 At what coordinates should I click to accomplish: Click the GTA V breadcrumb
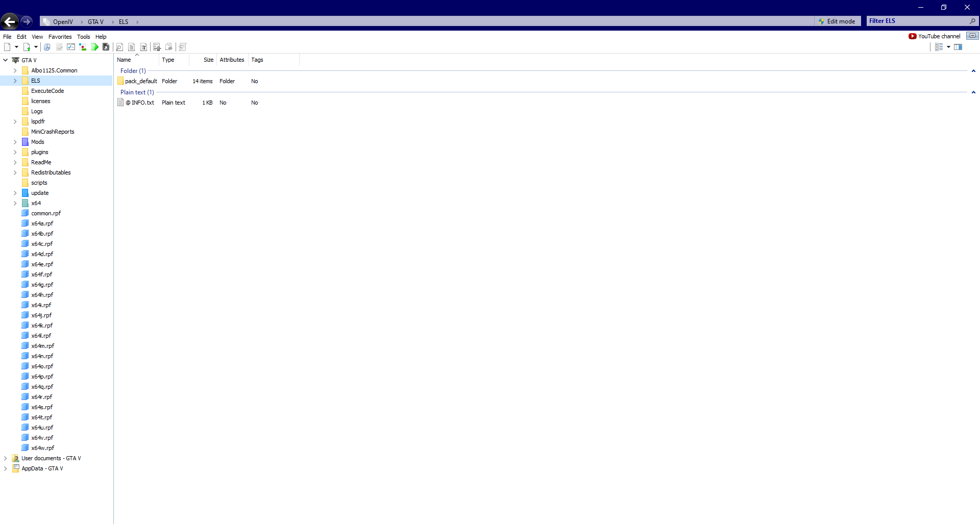coord(95,22)
